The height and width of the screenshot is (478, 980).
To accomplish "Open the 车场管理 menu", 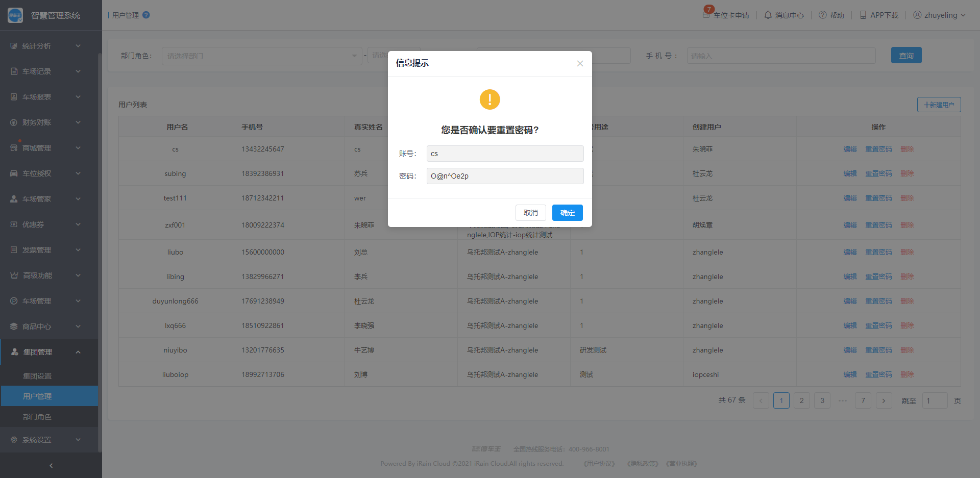I will tap(49, 301).
